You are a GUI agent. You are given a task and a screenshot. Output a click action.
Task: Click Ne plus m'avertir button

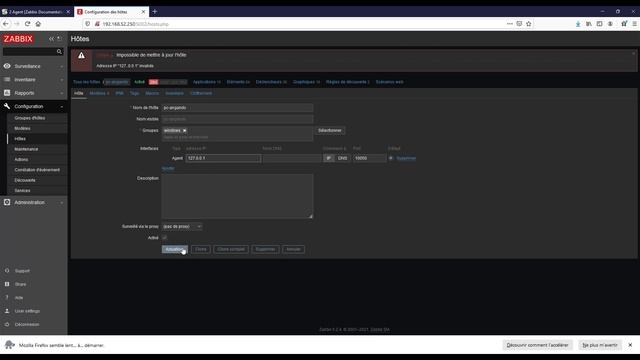point(600,345)
